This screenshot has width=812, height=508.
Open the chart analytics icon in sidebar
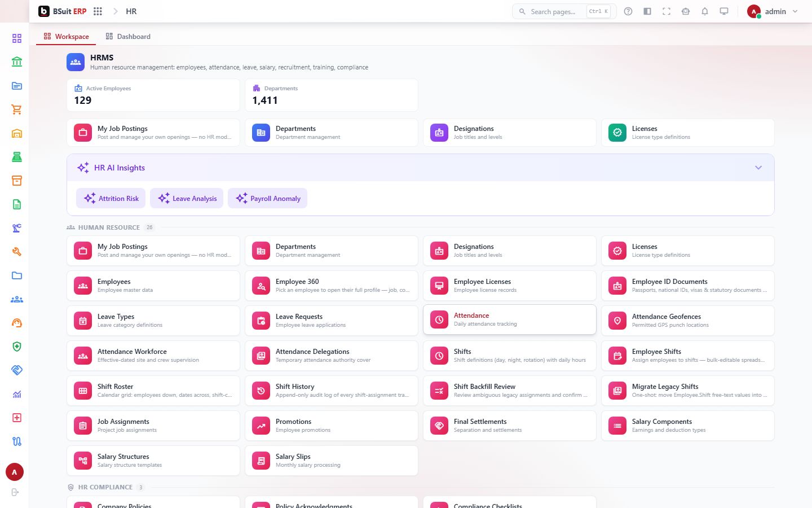17,394
